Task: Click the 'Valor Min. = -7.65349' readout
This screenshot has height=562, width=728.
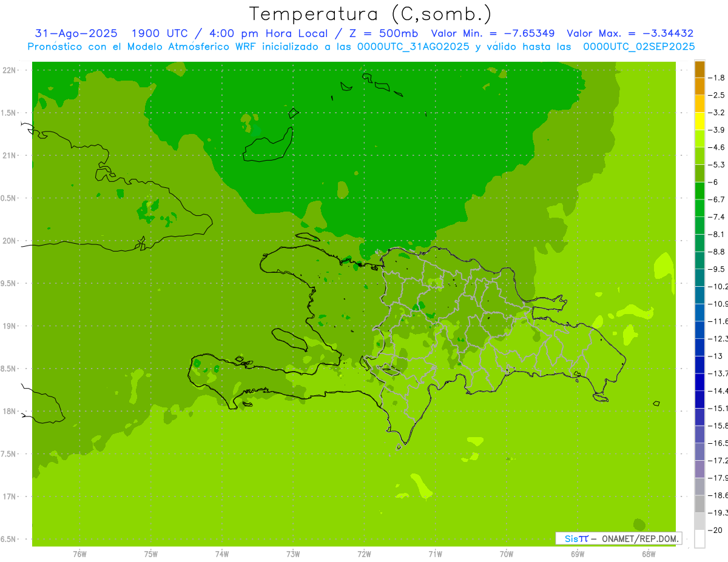Action: click(x=493, y=34)
